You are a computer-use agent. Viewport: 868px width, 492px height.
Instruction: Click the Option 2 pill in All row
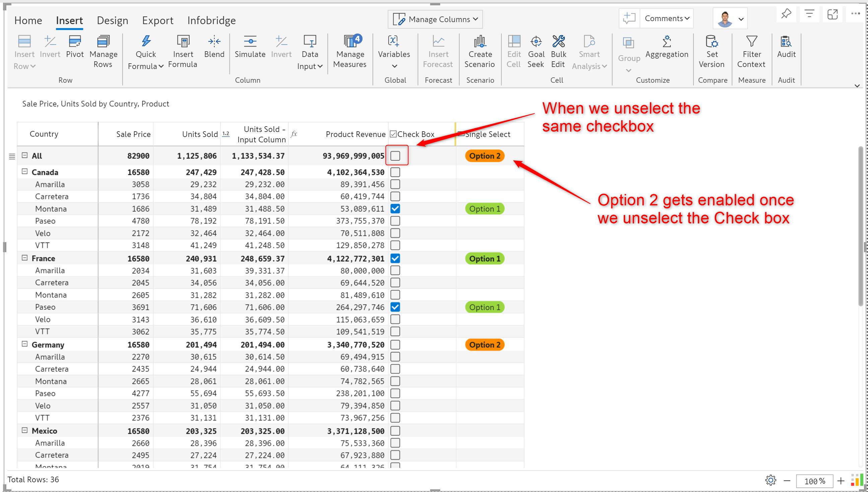click(484, 156)
